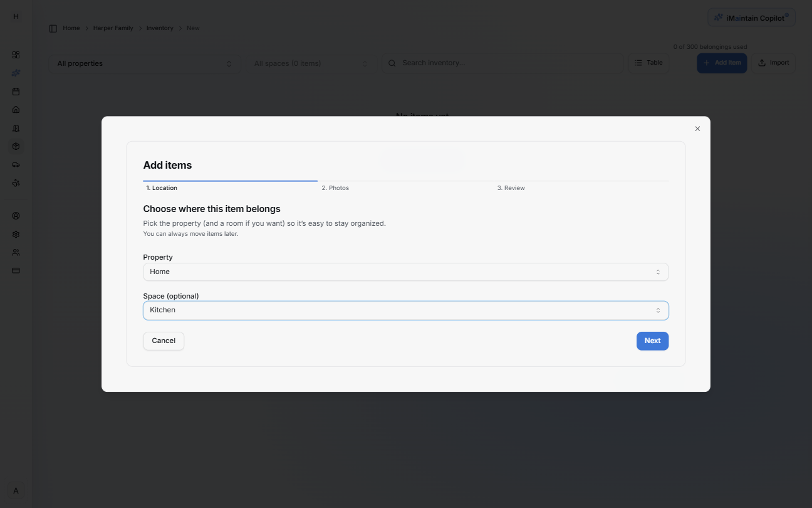Switch to the Photos step
Screen dimensions: 812x508
335,188
